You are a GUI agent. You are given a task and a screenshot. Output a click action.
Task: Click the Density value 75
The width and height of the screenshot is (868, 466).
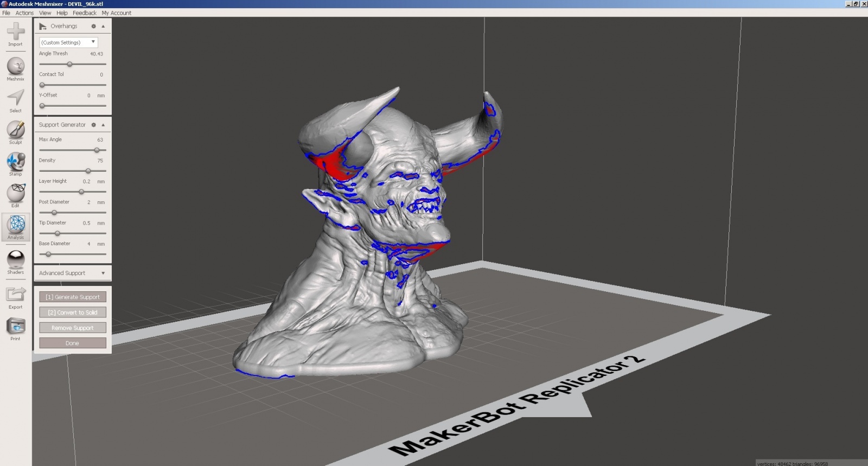coord(100,161)
